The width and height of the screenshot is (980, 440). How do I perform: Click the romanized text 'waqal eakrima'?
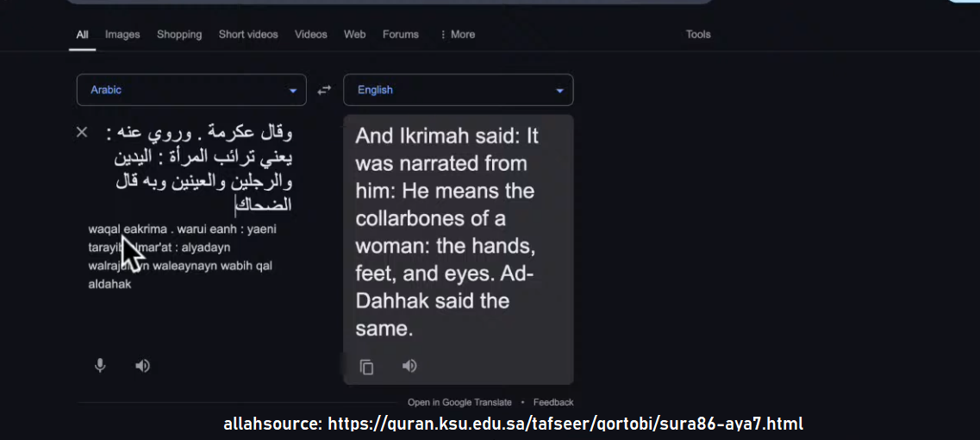[x=128, y=229]
